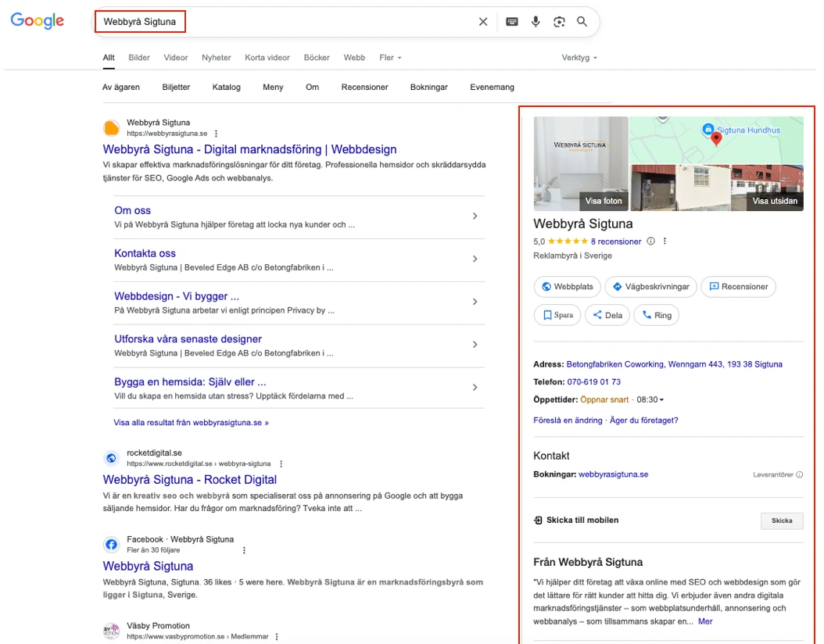Switch to the Webb tab
This screenshot has width=824, height=644.
pos(354,58)
